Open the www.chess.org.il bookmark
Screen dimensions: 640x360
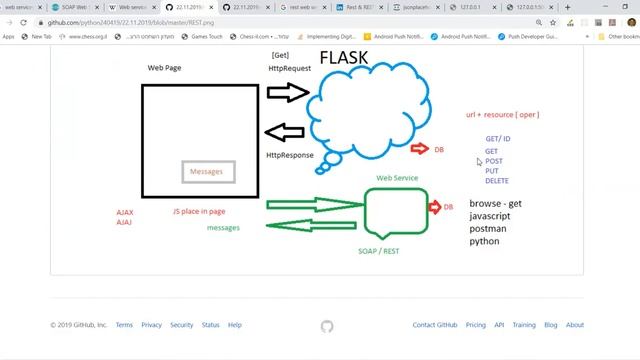click(83, 37)
